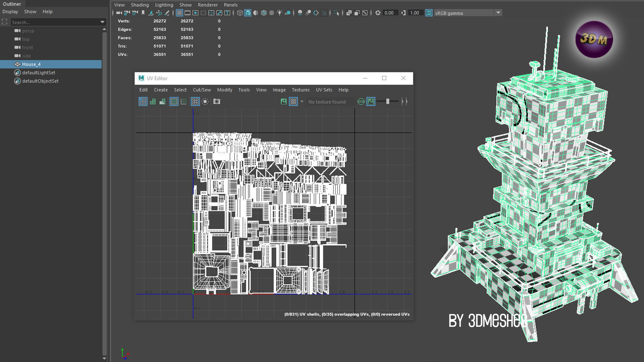The height and width of the screenshot is (362, 644).
Task: Open the viewport Shading menu
Action: click(140, 5)
